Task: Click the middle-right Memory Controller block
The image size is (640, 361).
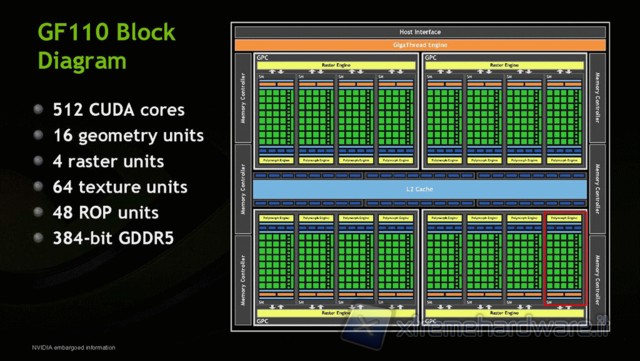Action: [598, 189]
